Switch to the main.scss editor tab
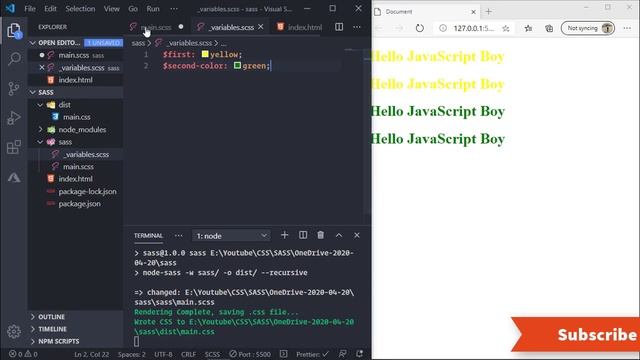This screenshot has height=360, width=640. point(156,27)
